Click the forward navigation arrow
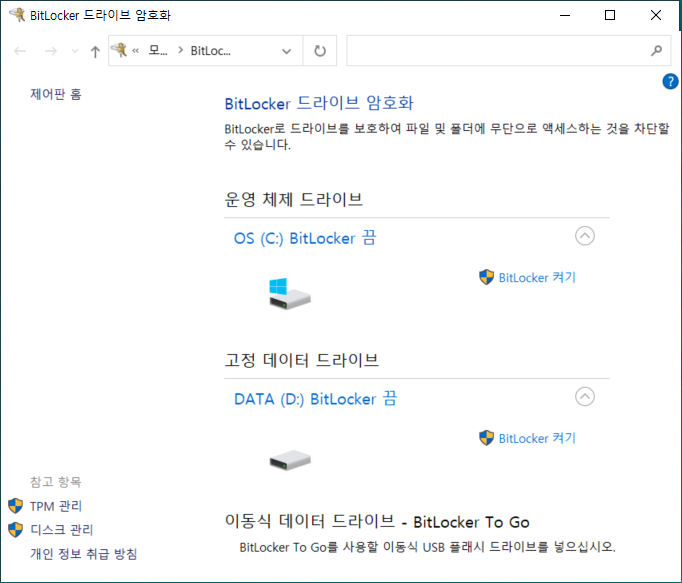The width and height of the screenshot is (682, 583). pyautogui.click(x=51, y=51)
